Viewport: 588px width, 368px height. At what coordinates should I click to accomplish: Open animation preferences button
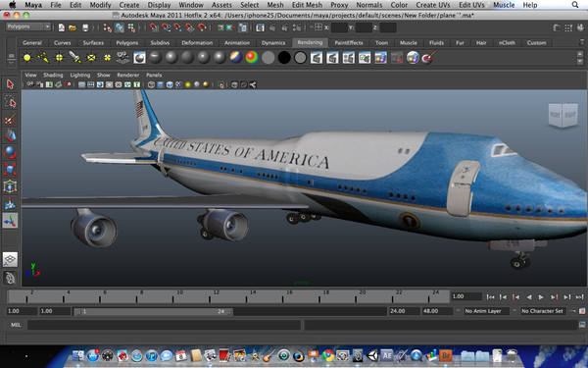click(x=582, y=311)
